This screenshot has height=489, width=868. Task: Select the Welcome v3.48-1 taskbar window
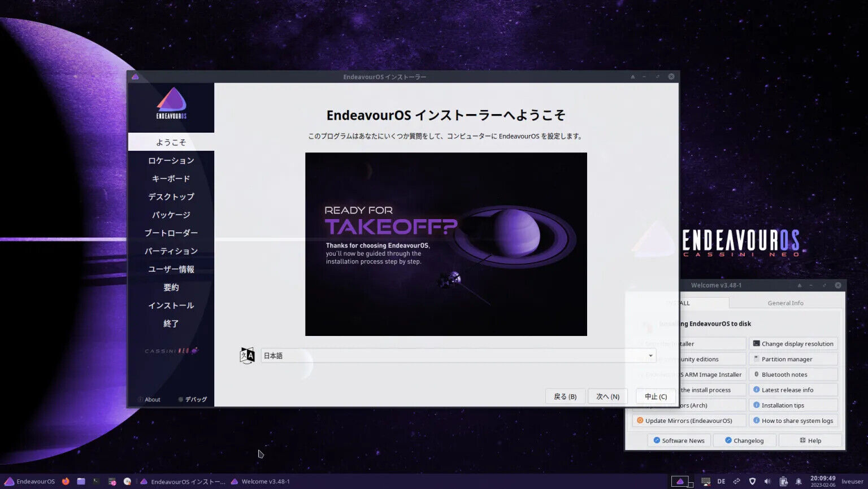click(261, 482)
